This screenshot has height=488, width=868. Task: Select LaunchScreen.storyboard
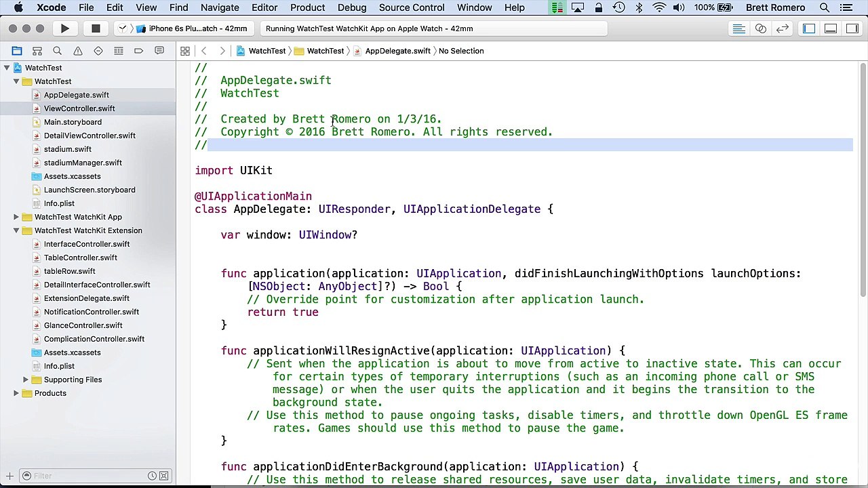tap(88, 190)
